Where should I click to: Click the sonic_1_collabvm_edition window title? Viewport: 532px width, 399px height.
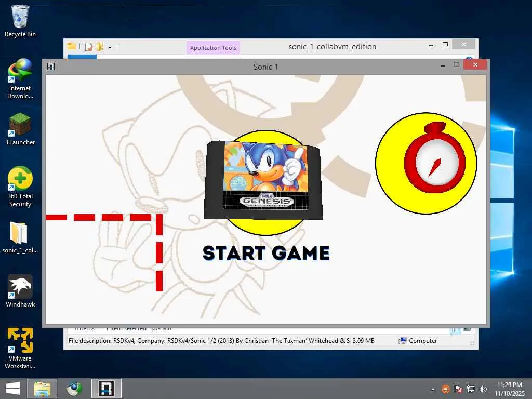pos(332,46)
